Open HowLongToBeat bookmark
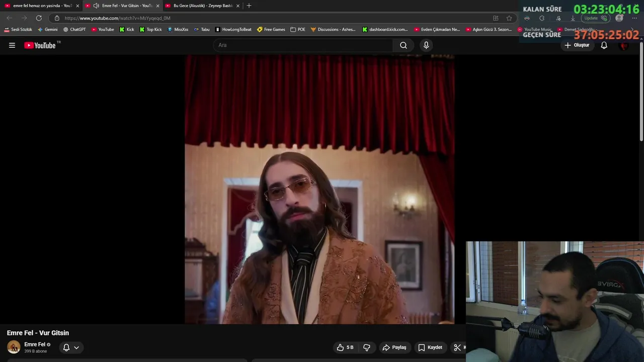Screen dimensions: 644x362 pos(233,30)
